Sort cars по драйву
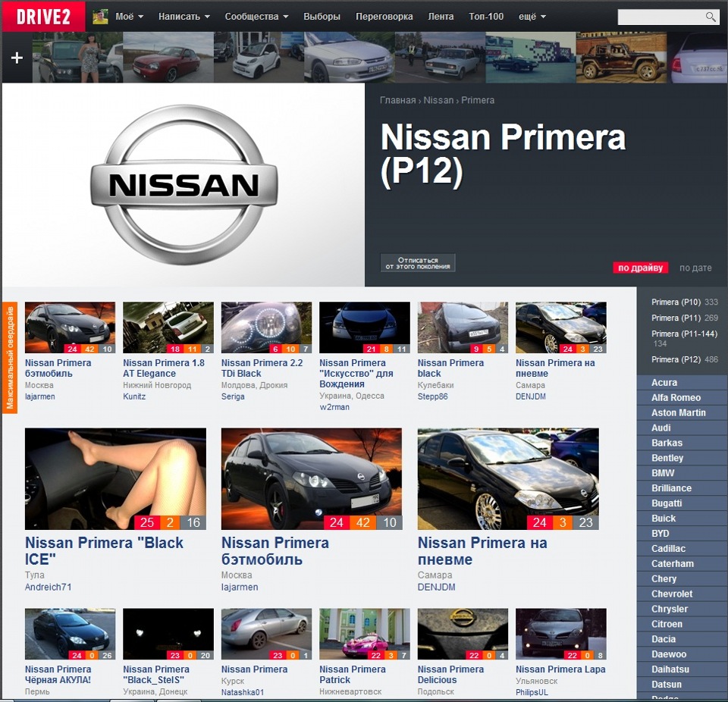Viewport: 728px width, 702px height. (x=640, y=268)
